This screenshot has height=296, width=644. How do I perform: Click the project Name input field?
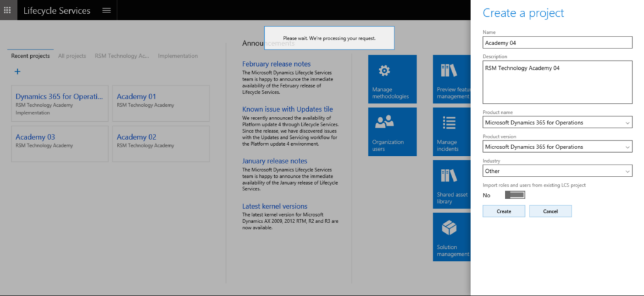coord(557,42)
